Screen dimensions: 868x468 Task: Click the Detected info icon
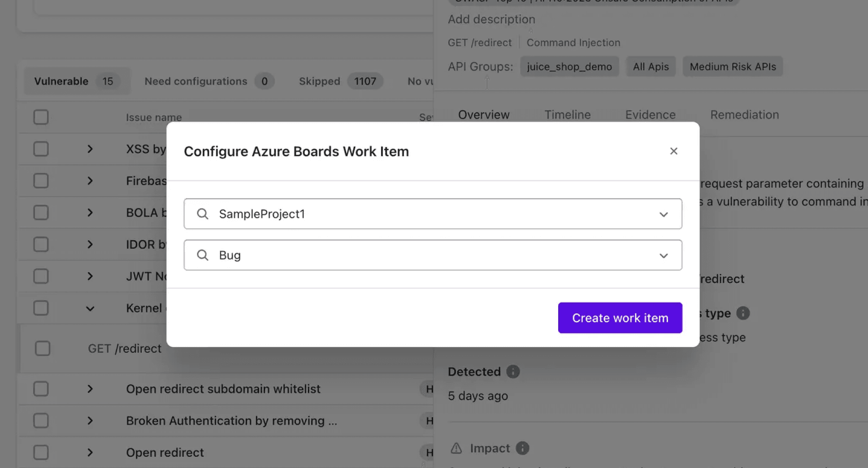513,372
